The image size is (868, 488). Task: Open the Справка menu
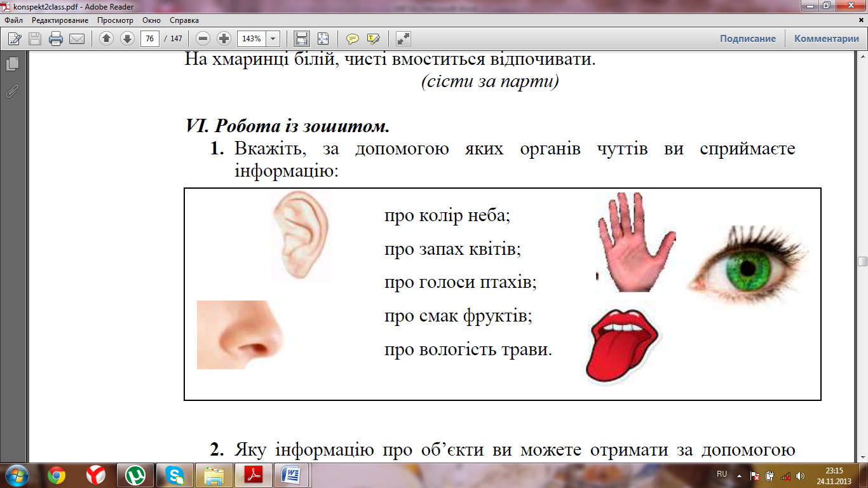tap(184, 20)
